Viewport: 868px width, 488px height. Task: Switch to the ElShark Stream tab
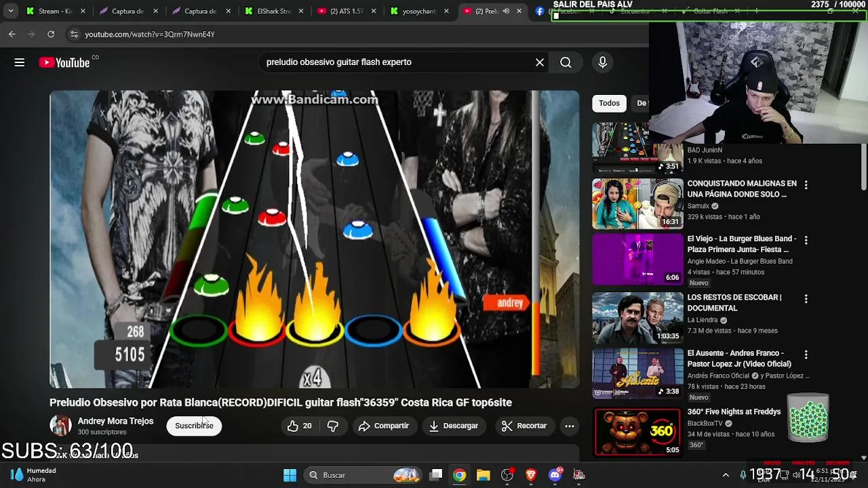(x=273, y=11)
